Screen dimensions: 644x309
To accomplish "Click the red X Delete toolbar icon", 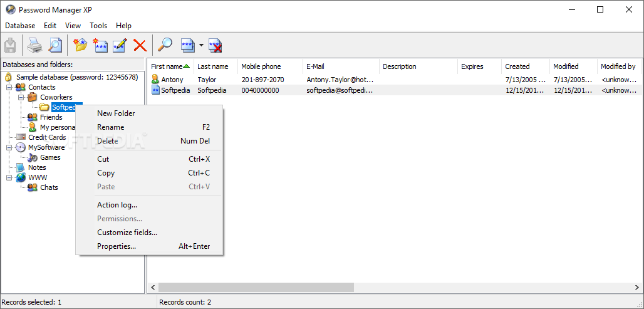I will point(140,45).
